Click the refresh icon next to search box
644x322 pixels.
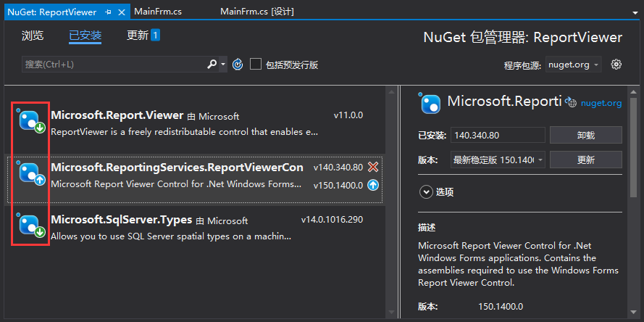238,64
